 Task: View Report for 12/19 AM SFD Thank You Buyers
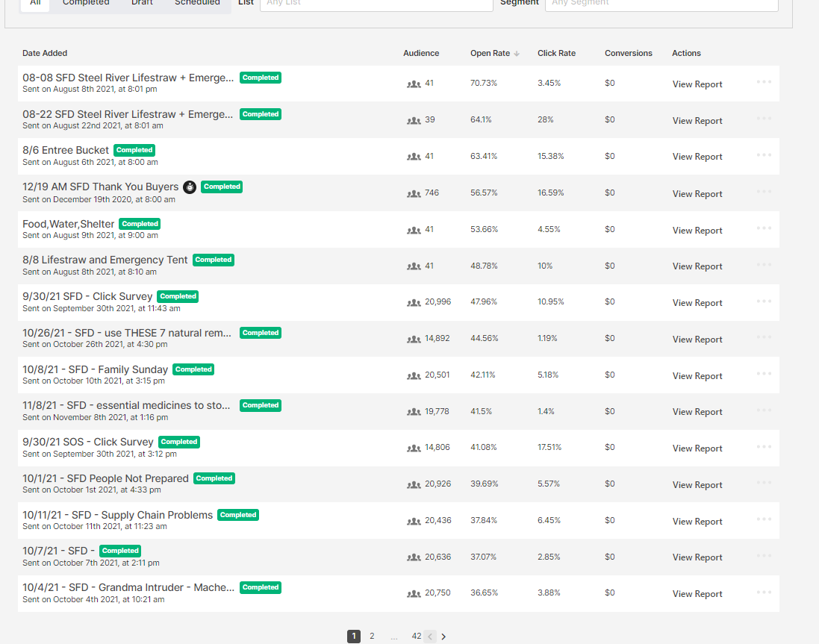[x=697, y=193]
